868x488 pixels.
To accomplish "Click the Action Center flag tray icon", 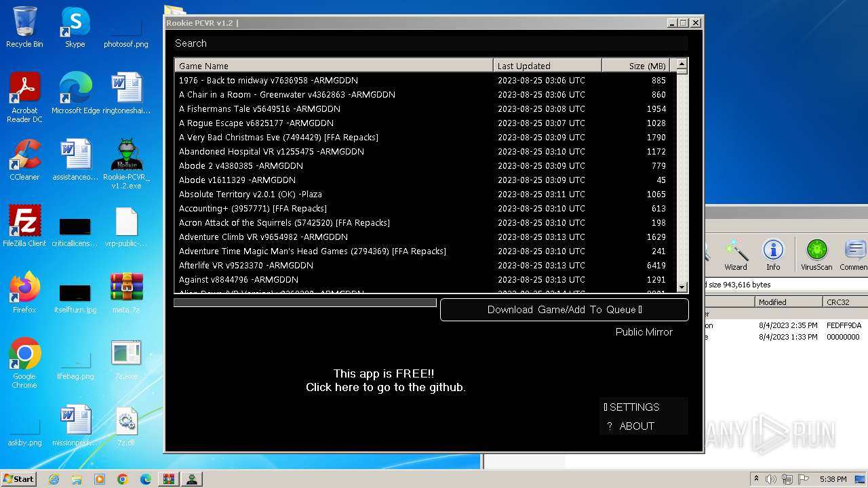I will pos(804,479).
